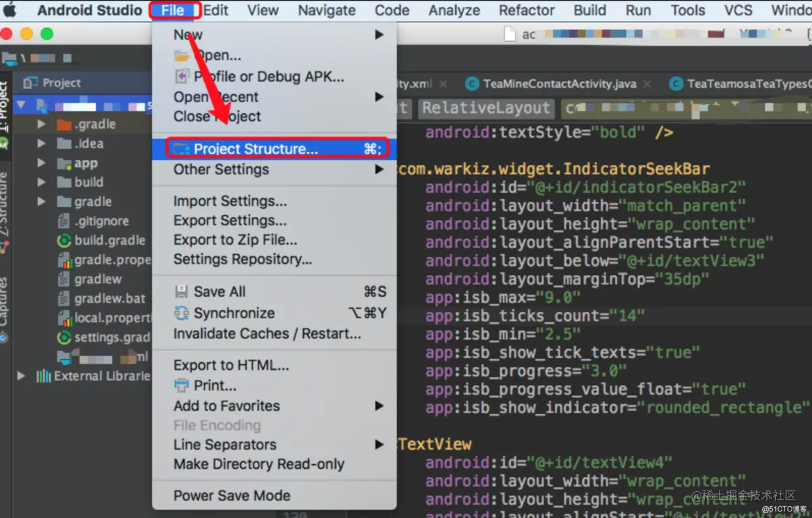Open the Analyze menu
Screen dimensions: 812x518
tap(454, 10)
